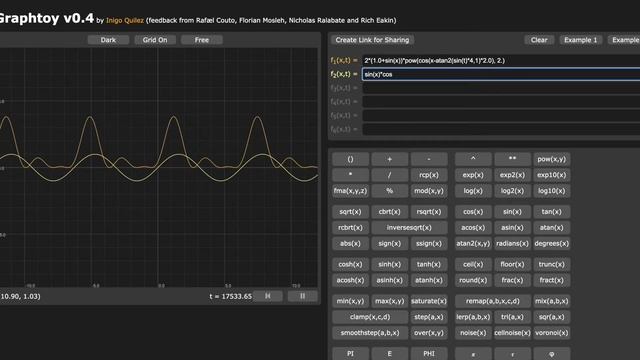Insert log10(x) function
The height and width of the screenshot is (360, 640).
pyautogui.click(x=551, y=191)
